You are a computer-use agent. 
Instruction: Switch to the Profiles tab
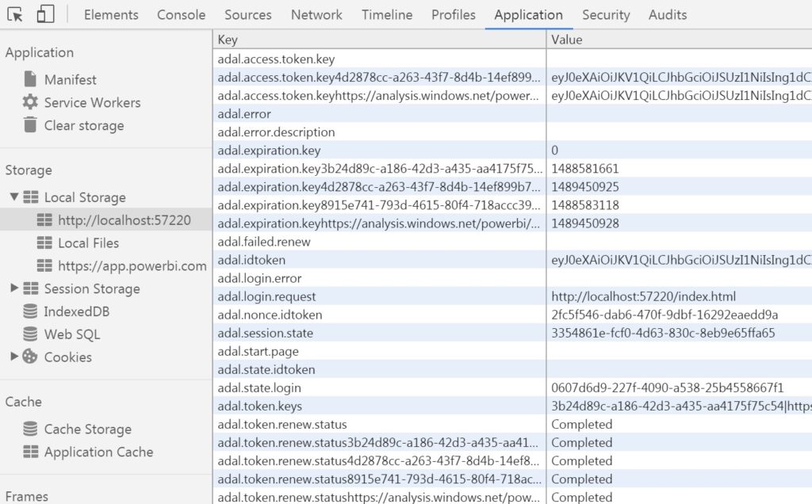453,14
